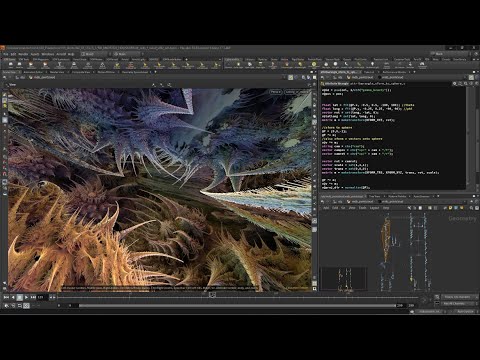Switch to the Tree View tab

coord(375,196)
